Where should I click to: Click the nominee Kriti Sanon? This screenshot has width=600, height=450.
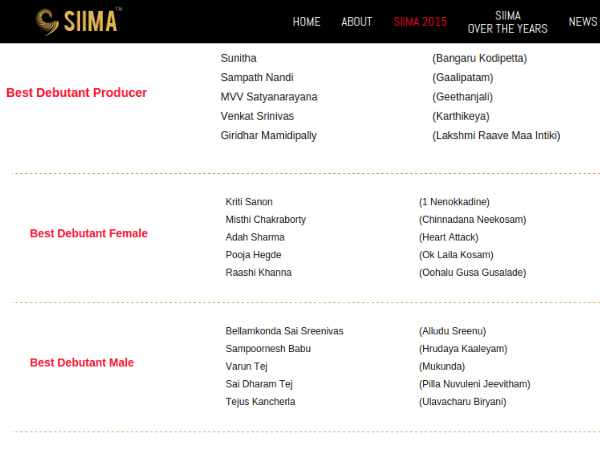coord(249,202)
